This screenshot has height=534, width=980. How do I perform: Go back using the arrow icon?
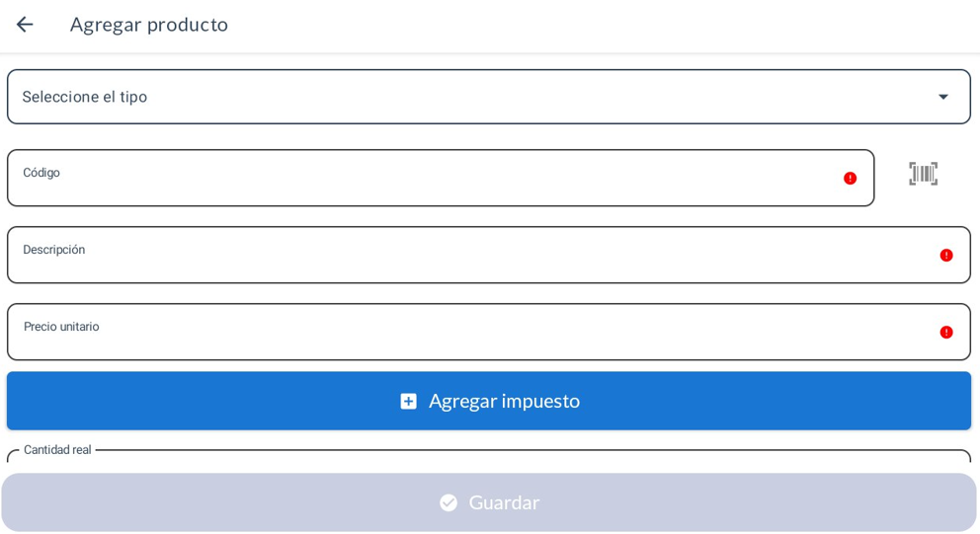[x=25, y=25]
